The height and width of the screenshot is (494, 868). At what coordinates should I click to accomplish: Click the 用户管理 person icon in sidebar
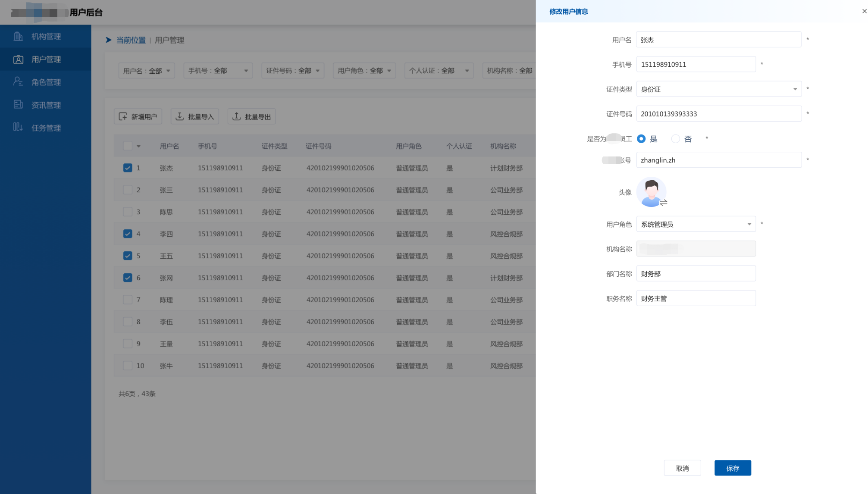tap(18, 59)
